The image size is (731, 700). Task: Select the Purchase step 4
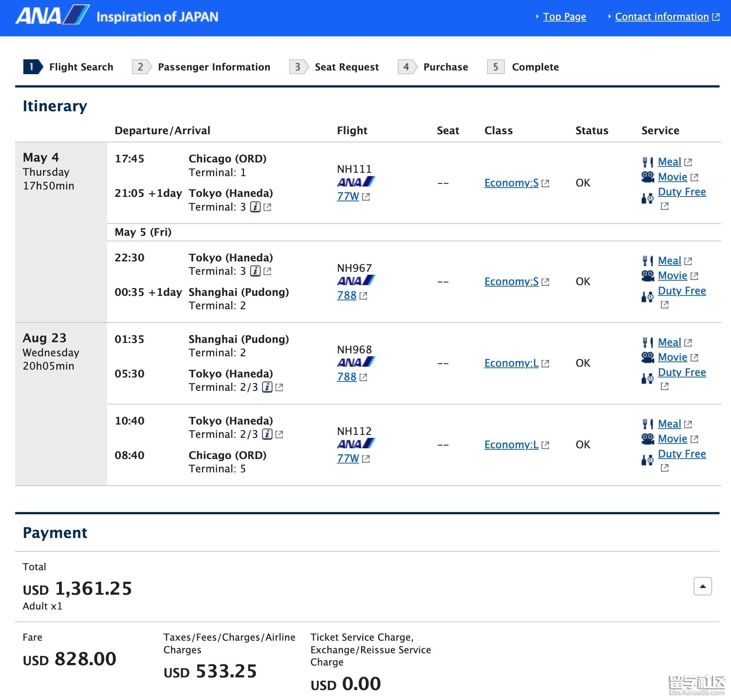(x=433, y=67)
